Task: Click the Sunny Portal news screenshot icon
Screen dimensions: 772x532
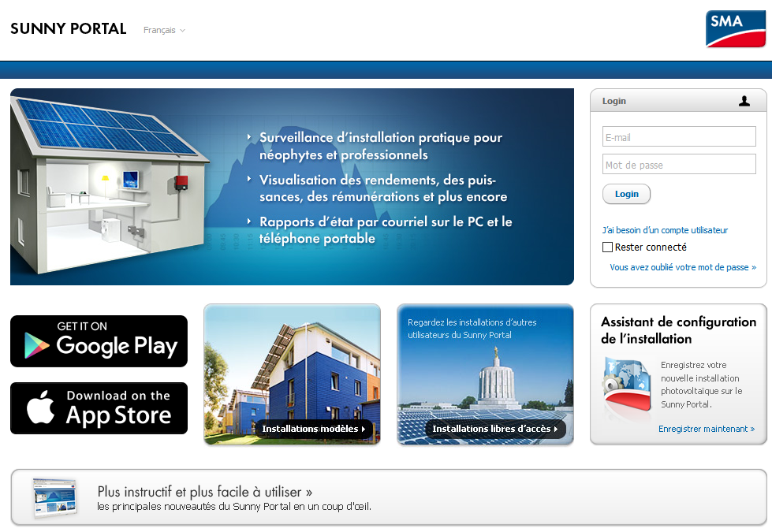Action: click(55, 497)
